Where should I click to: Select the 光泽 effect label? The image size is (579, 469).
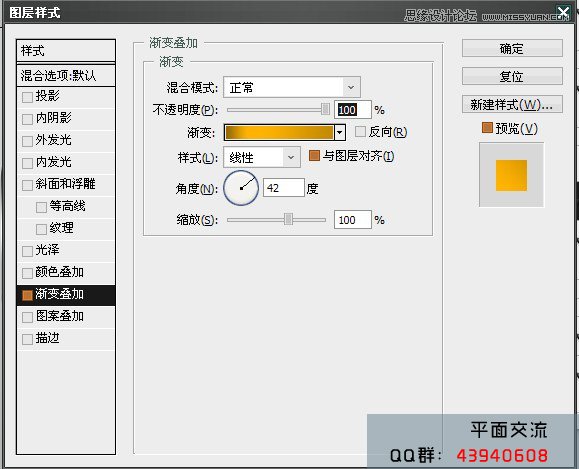pos(47,250)
